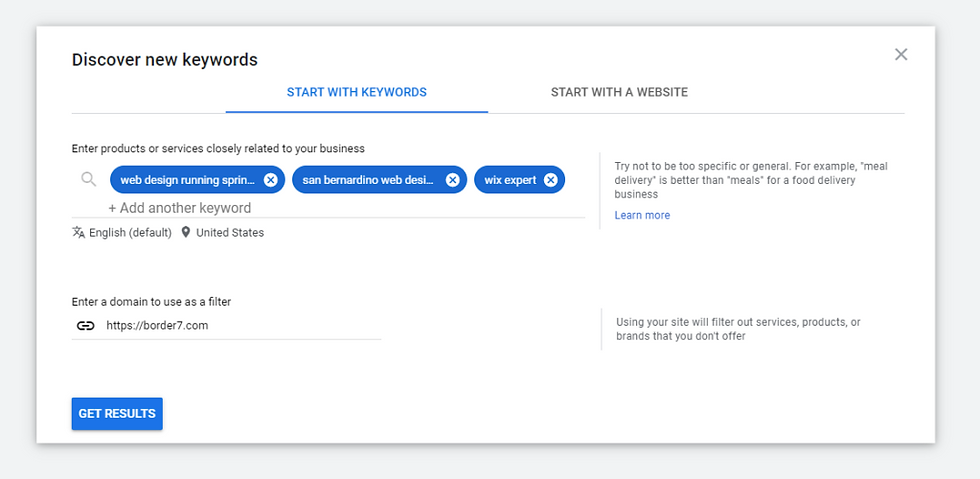Remove the 'web design running sprin...' keyword chip
Viewport: 980px width, 479px height.
[270, 180]
